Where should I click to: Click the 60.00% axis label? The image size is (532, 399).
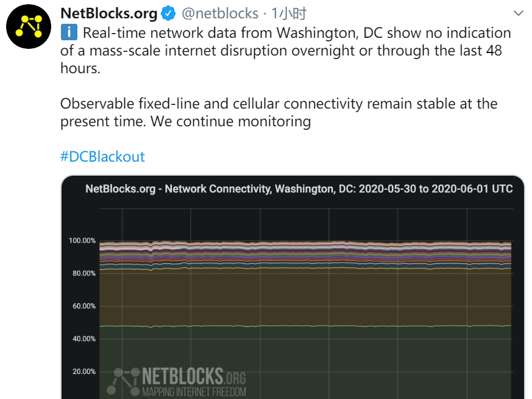(x=84, y=306)
